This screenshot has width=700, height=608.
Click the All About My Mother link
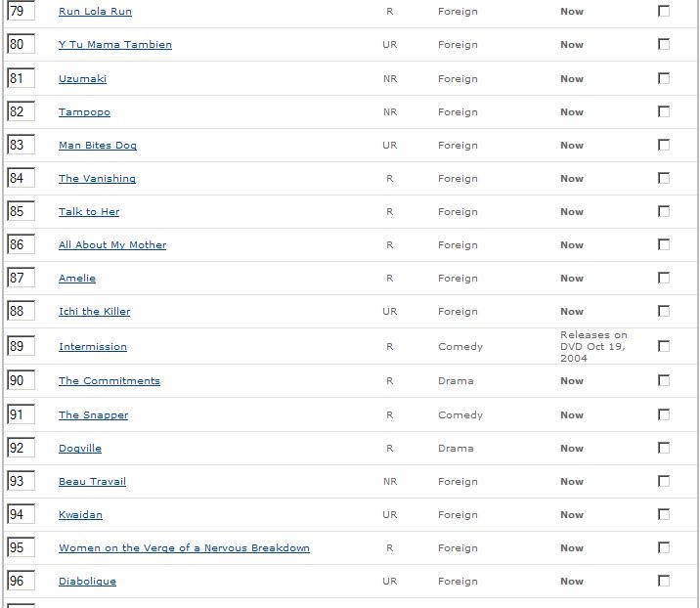(112, 245)
